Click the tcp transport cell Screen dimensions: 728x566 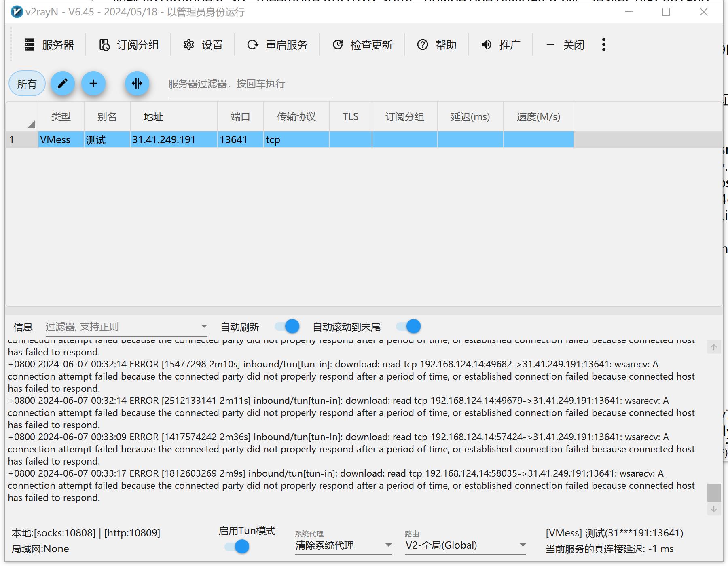(x=296, y=139)
